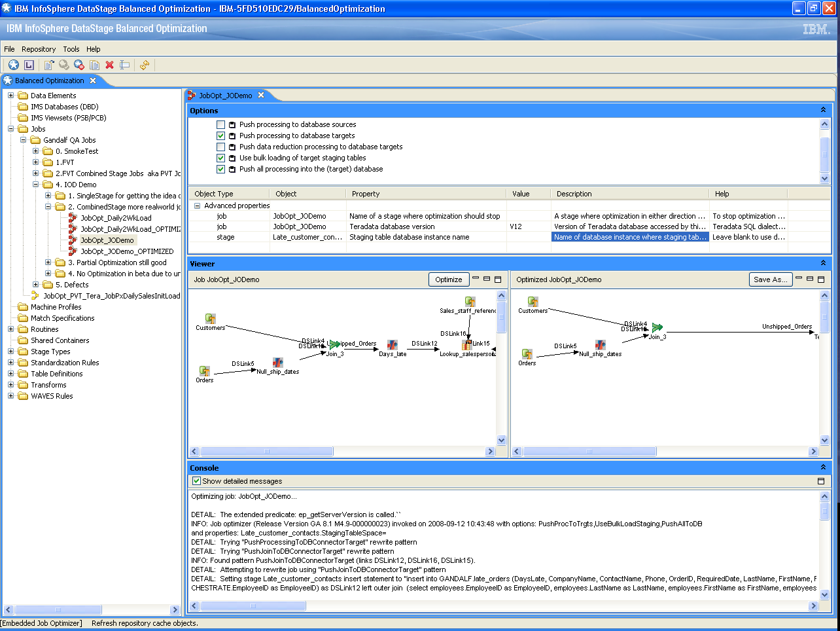Expand the 1.FVT folder
The height and width of the screenshot is (631, 840).
pyautogui.click(x=35, y=162)
